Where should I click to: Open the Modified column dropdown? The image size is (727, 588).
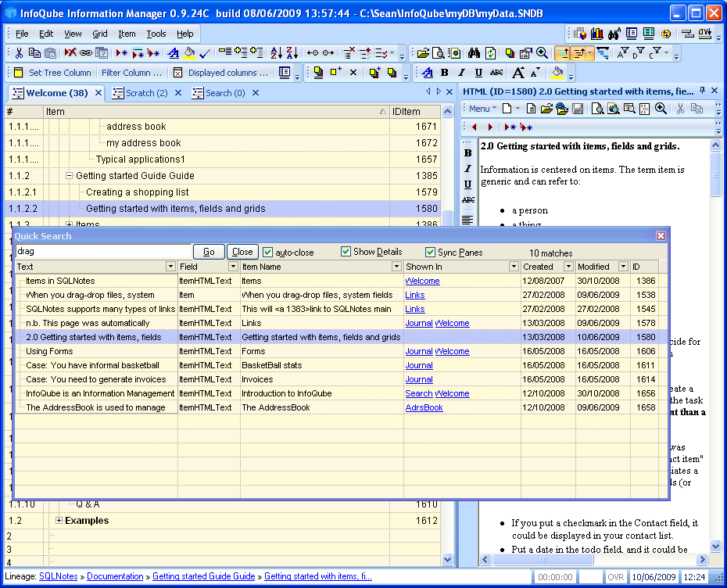[x=623, y=267]
